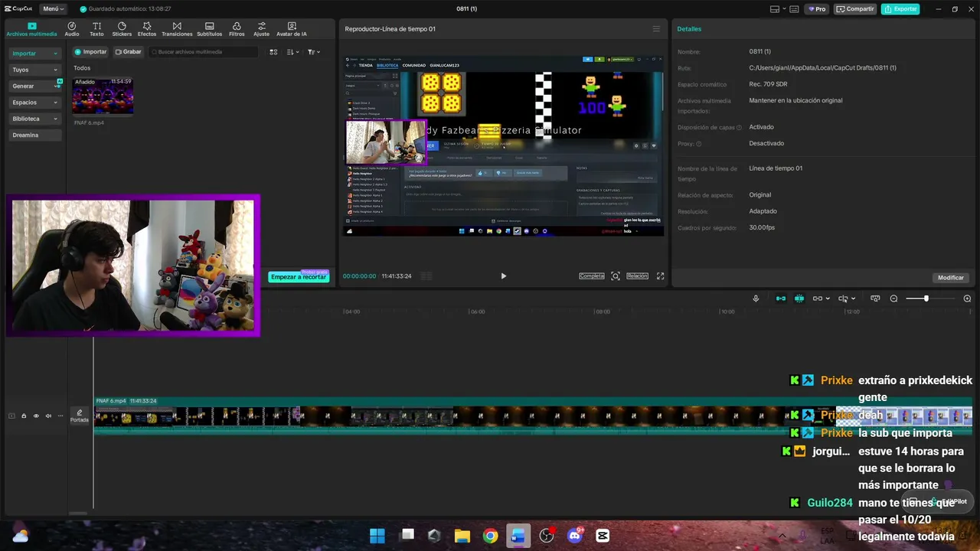
Task: Click the Importar media button
Action: pos(90,52)
